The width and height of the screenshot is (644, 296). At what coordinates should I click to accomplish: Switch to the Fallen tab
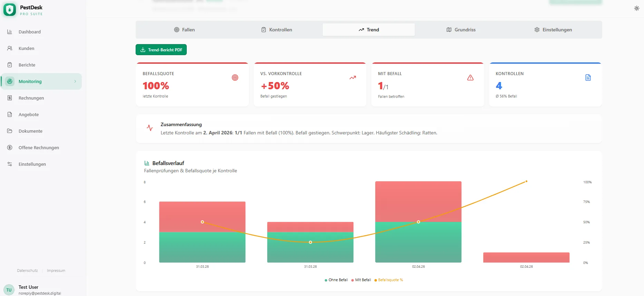(x=184, y=30)
